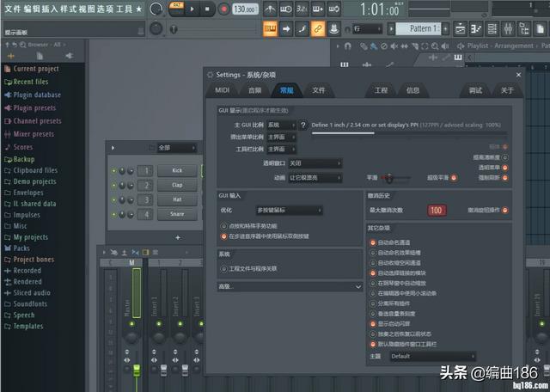Click the stop button in the transport
This screenshot has width=550, height=392.
coord(207,9)
